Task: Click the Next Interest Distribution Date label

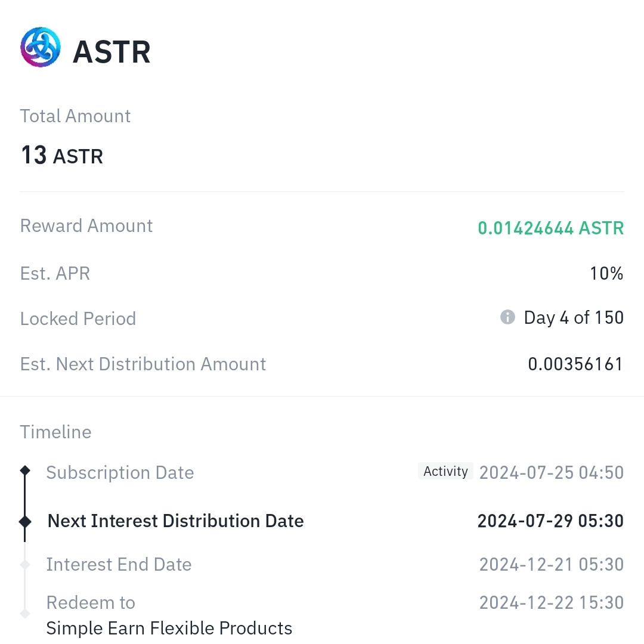Action: pos(175,521)
